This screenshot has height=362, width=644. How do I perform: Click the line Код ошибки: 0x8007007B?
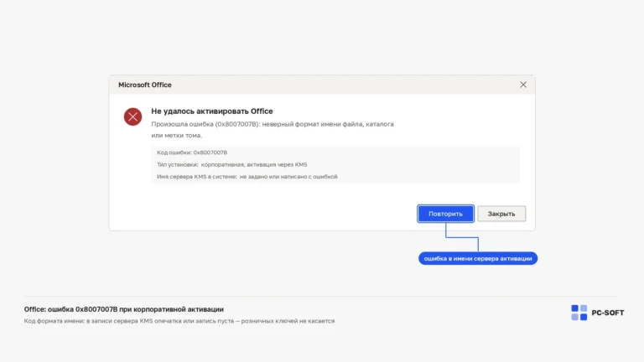(x=192, y=153)
